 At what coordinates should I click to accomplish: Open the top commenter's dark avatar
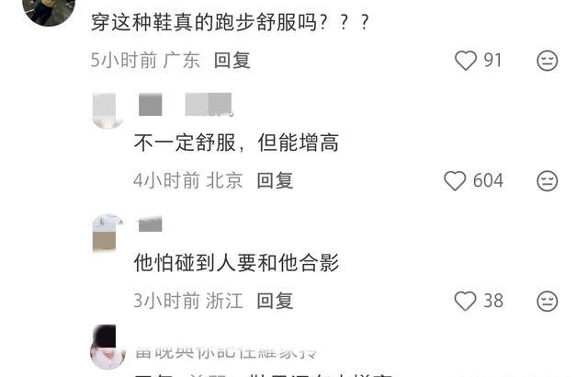[x=49, y=10]
